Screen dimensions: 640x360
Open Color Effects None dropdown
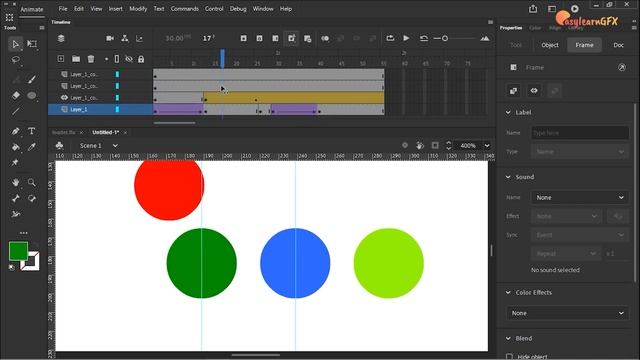(567, 313)
